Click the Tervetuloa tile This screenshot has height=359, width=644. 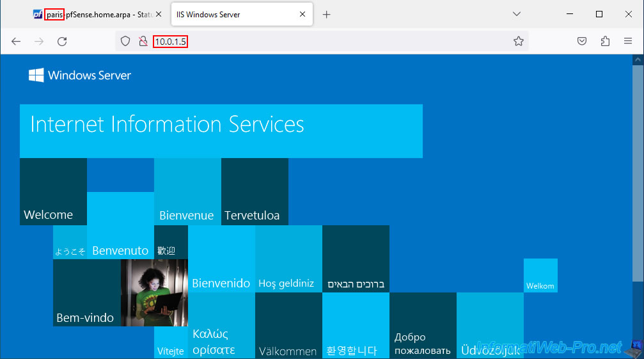(255, 191)
